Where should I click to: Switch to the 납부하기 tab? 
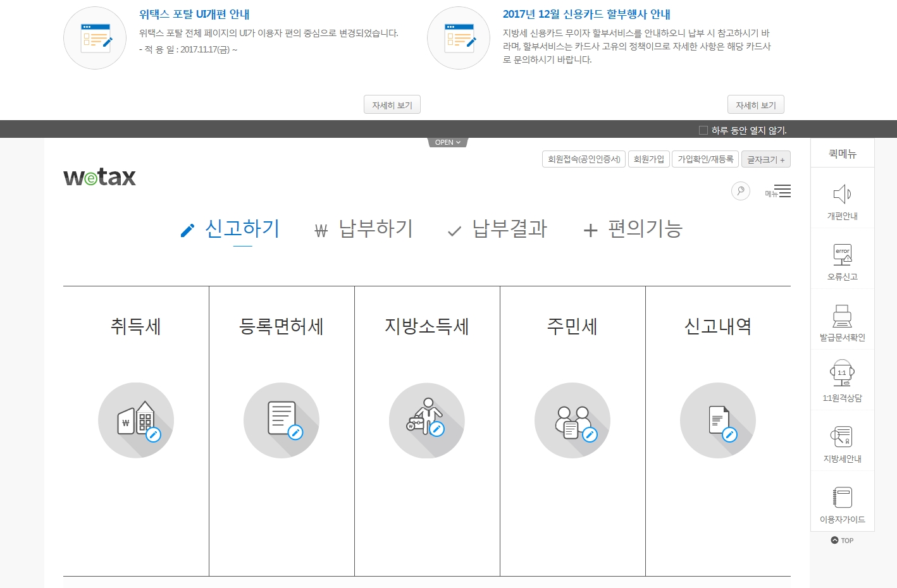pyautogui.click(x=364, y=229)
